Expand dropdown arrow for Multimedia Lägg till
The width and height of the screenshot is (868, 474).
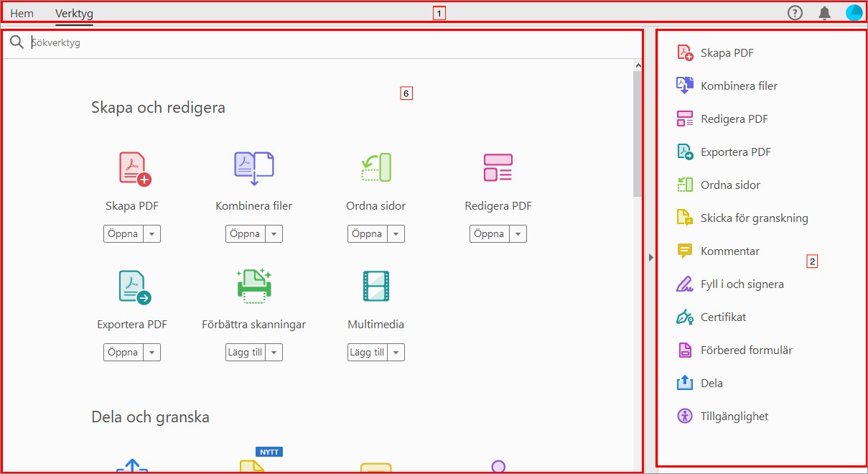(396, 353)
